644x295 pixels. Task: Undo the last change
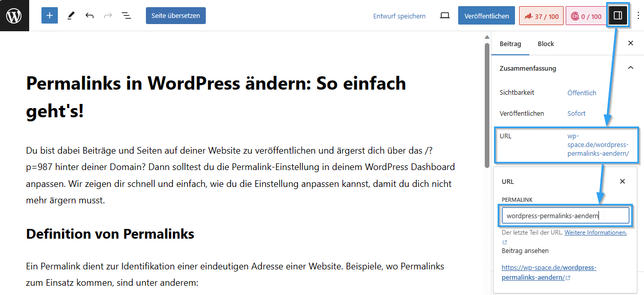pos(90,15)
